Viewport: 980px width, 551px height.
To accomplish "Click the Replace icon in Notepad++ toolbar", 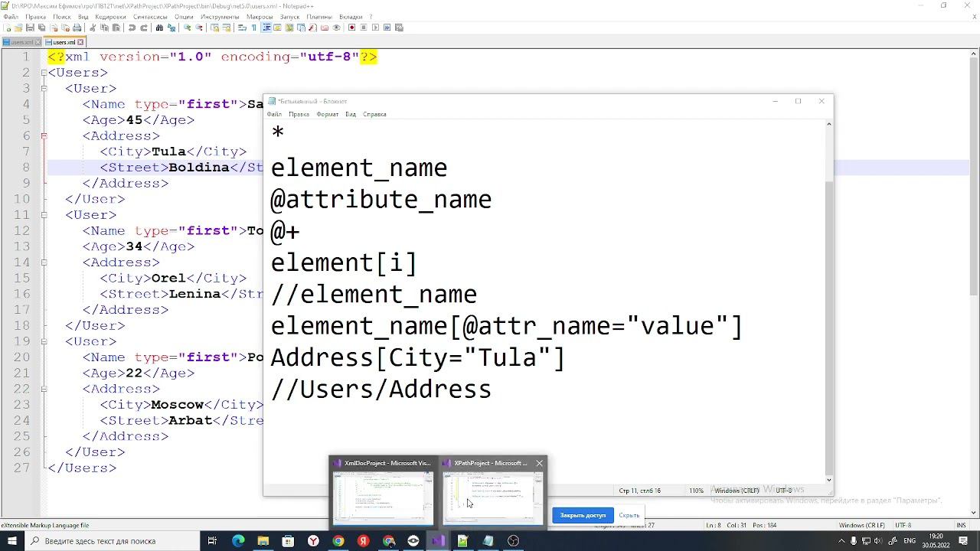I will point(171,28).
